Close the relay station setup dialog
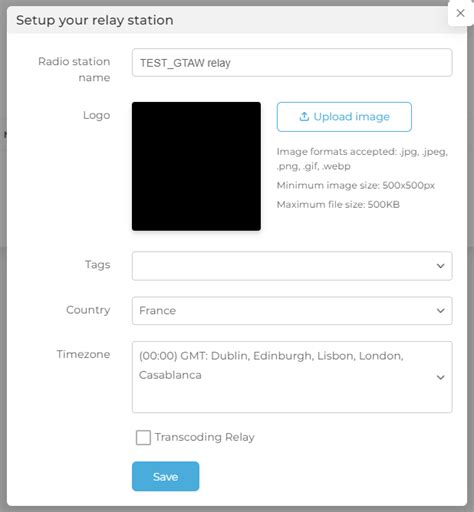The width and height of the screenshot is (474, 512). pyautogui.click(x=460, y=13)
